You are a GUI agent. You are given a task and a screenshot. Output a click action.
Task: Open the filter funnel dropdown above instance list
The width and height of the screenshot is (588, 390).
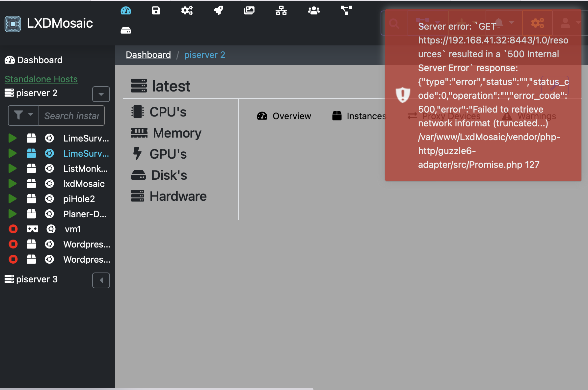pos(23,115)
